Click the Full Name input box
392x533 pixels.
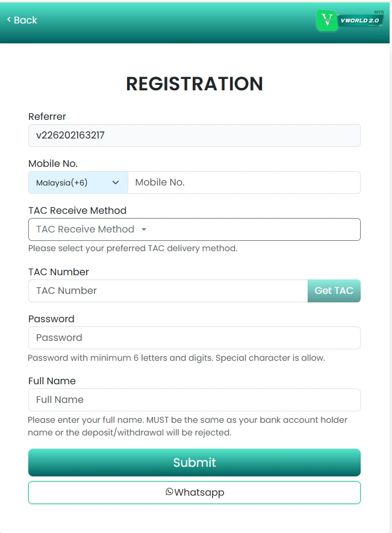(194, 399)
